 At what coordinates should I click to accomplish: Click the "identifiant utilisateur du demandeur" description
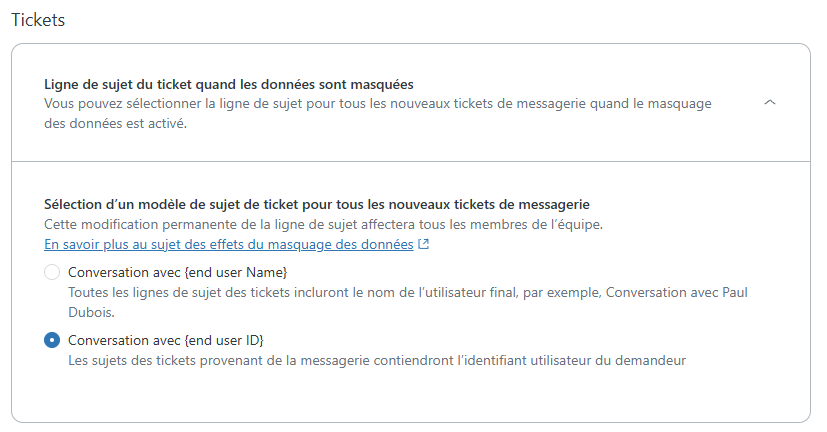560,360
